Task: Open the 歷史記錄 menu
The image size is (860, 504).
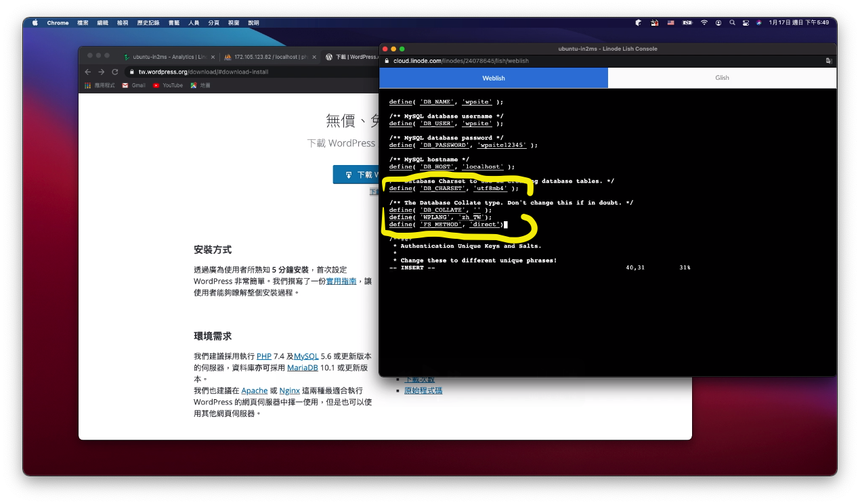Action: (x=148, y=22)
